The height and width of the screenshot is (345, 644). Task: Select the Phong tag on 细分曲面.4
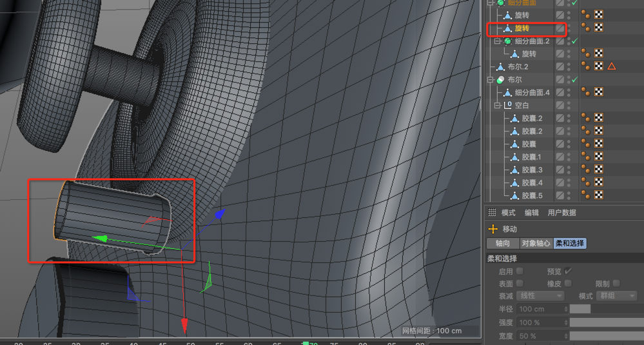pyautogui.click(x=586, y=92)
